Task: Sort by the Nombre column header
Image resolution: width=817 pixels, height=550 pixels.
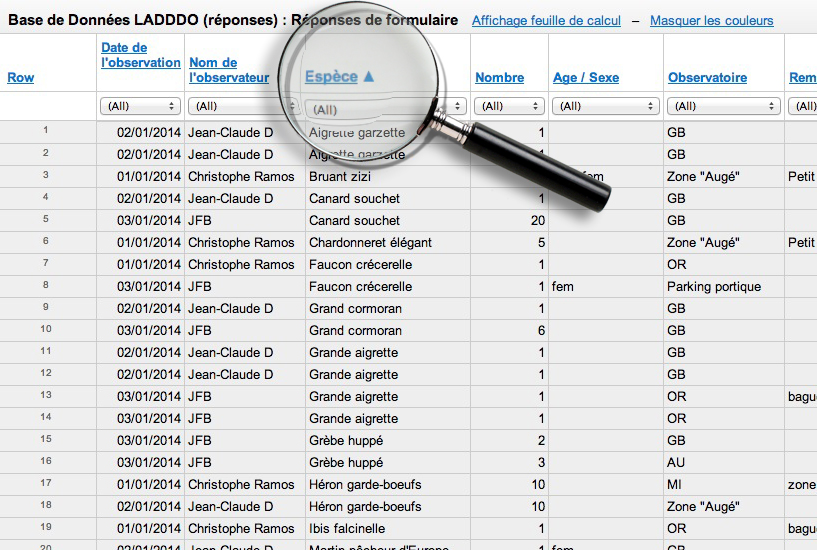Action: pos(499,78)
